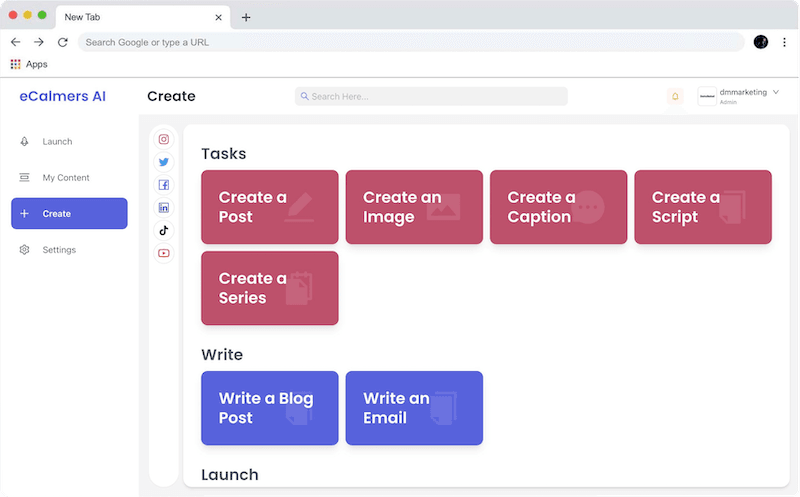
Task: Select the TikTok platform icon
Action: click(x=164, y=231)
